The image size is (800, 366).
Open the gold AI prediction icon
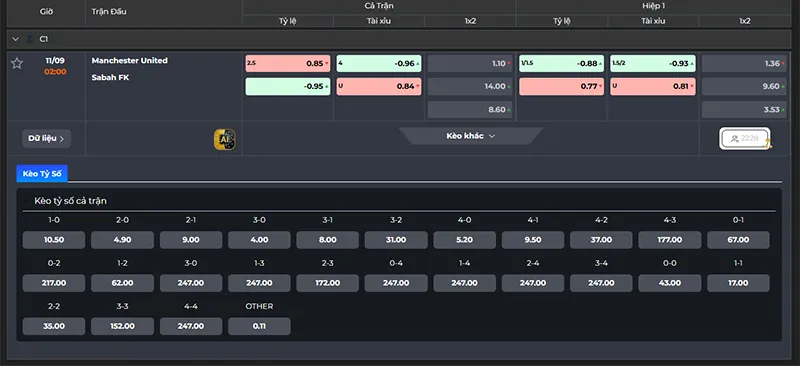[x=224, y=139]
